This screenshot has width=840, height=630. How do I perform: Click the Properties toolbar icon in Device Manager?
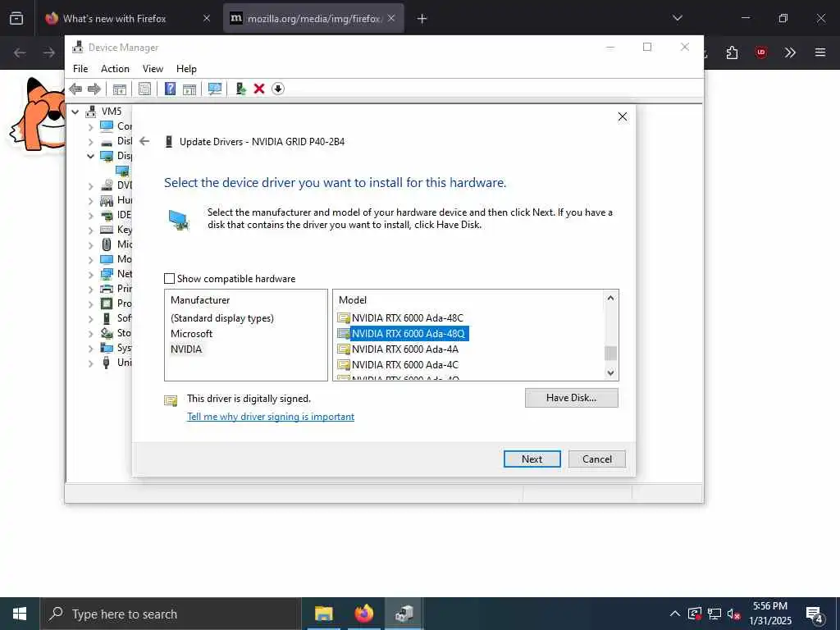tap(144, 89)
